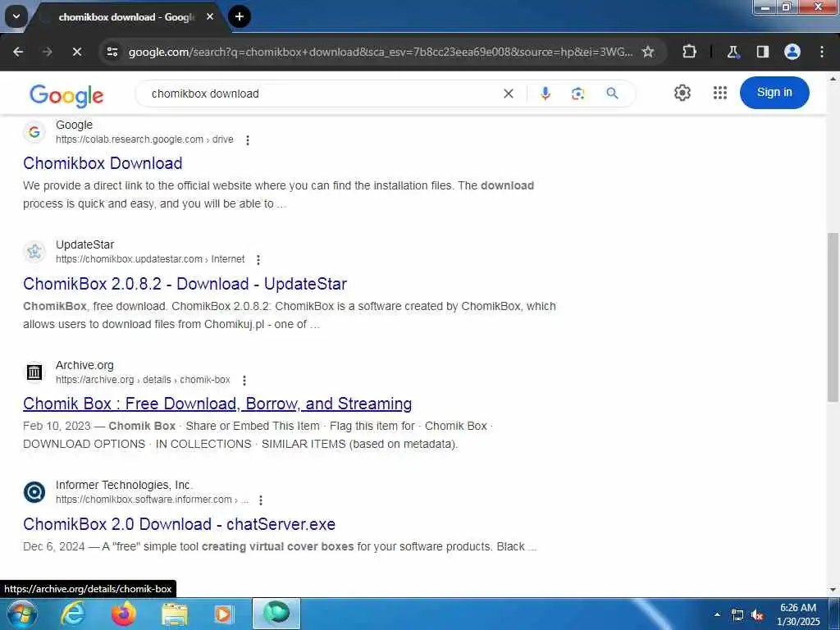840x630 pixels.
Task: Open the Chrome profile avatar
Action: 792,52
